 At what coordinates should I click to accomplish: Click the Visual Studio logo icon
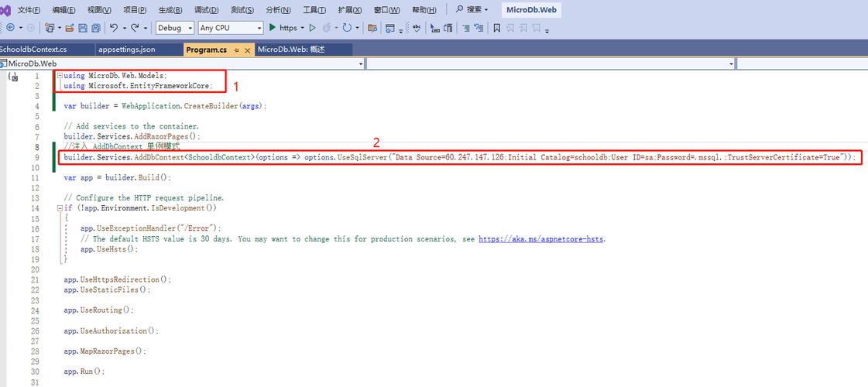[7, 9]
